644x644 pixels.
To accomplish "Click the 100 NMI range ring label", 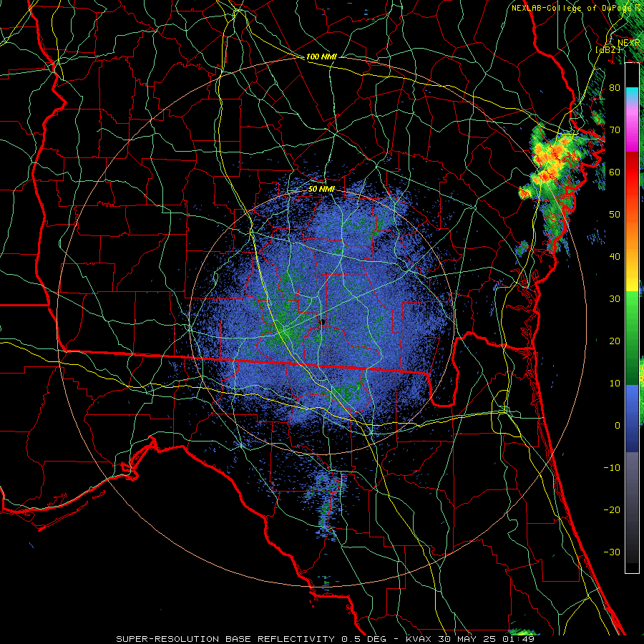I will coord(321,57).
